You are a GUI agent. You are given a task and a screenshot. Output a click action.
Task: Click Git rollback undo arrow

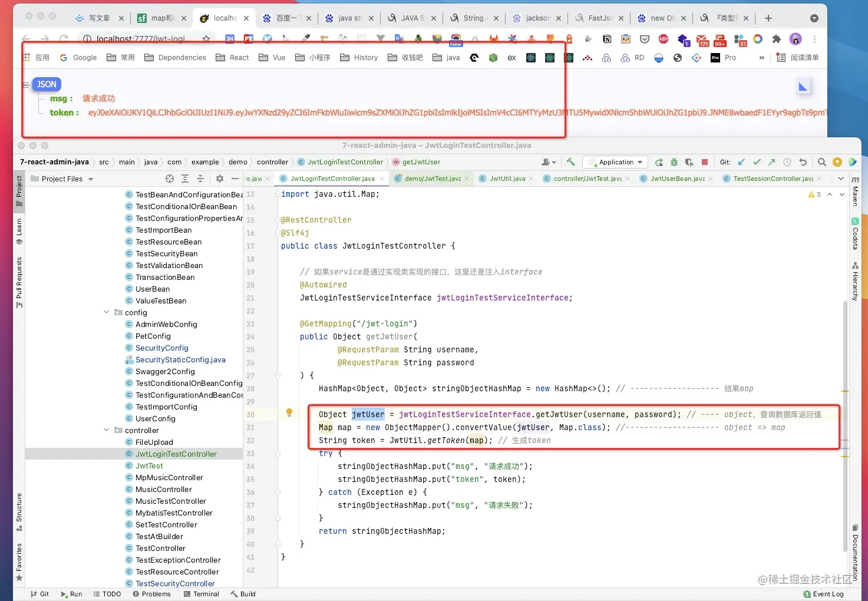(803, 162)
